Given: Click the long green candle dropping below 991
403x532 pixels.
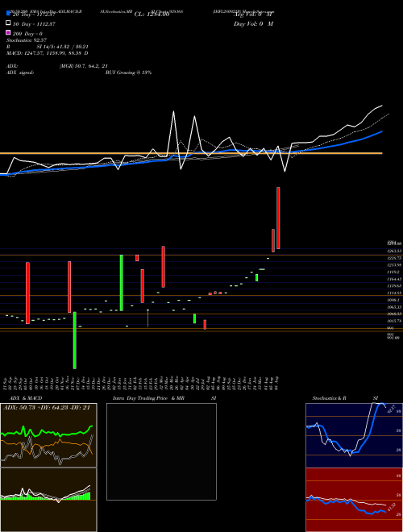Looking at the screenshot, I should pyautogui.click(x=75, y=340).
